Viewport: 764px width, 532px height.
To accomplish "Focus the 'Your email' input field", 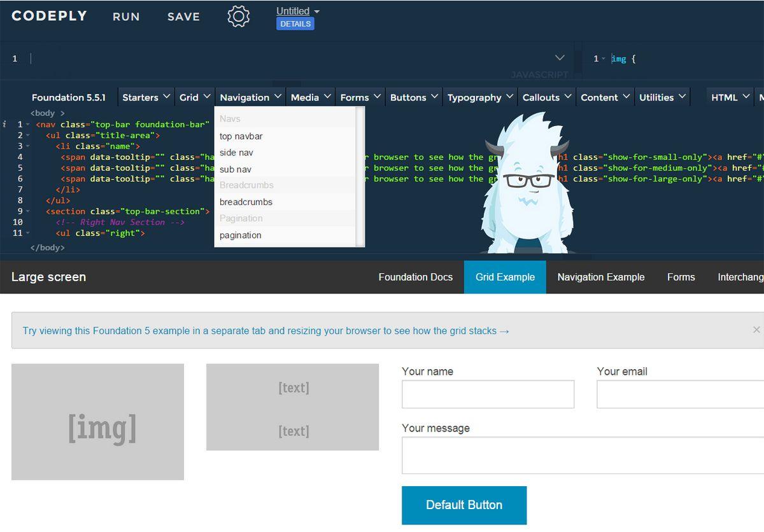I will tap(680, 395).
